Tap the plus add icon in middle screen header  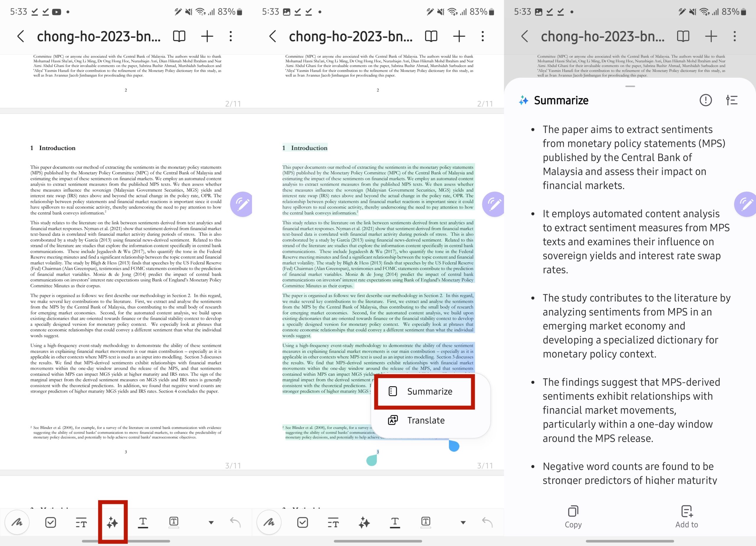[x=459, y=36]
